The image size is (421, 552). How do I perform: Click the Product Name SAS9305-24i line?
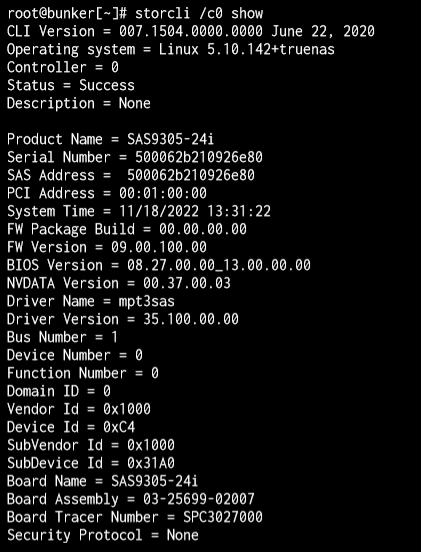pyautogui.click(x=111, y=139)
